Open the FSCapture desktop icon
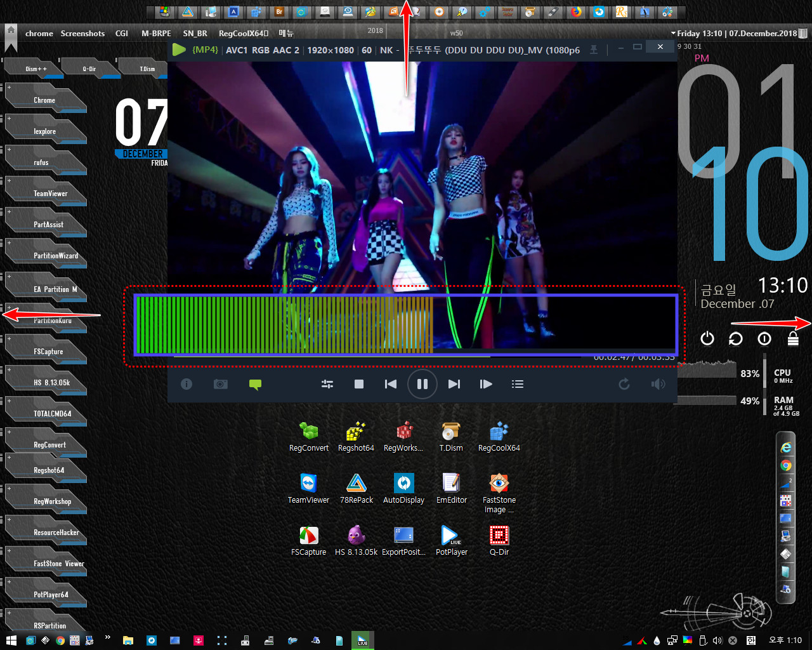812x650 pixels. pos(309,541)
